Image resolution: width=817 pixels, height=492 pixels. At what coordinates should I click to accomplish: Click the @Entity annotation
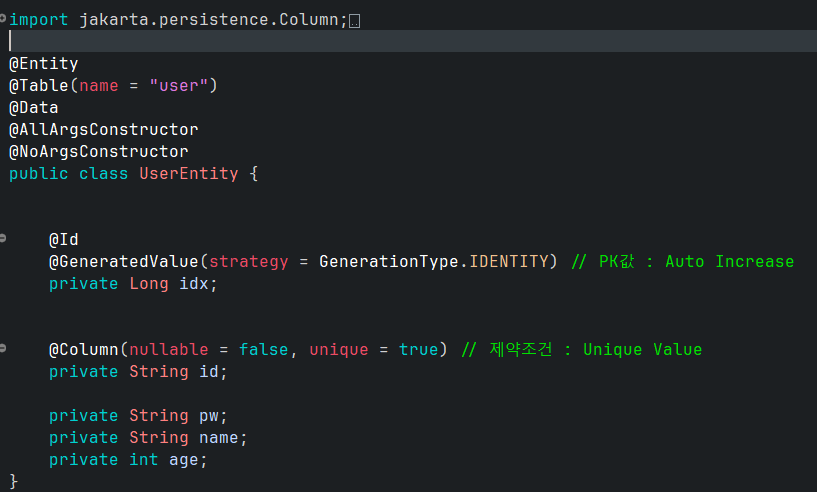44,64
